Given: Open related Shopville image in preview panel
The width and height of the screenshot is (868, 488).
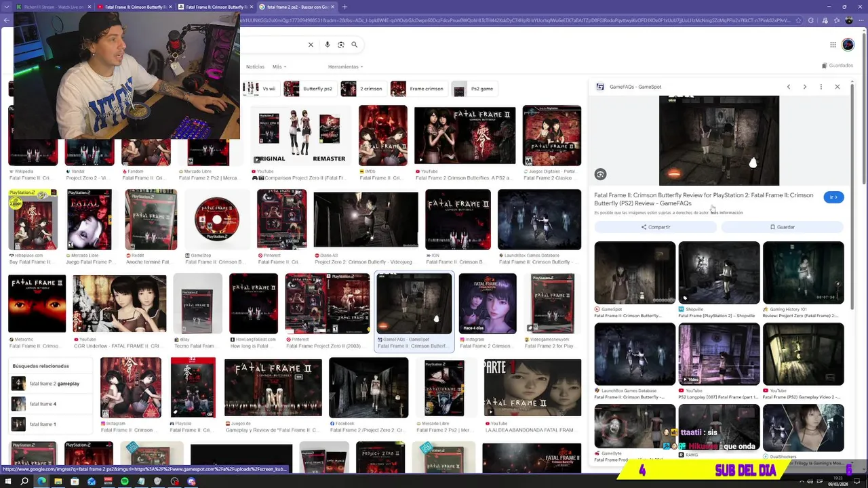Looking at the screenshot, I should click(x=719, y=272).
